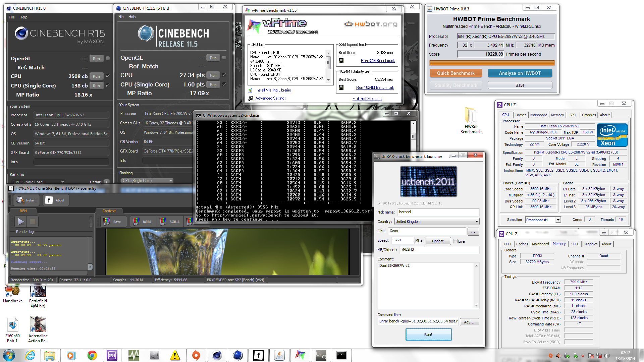This screenshot has width=644, height=362.
Task: Open Google Chrome from taskbar
Action: (92, 355)
